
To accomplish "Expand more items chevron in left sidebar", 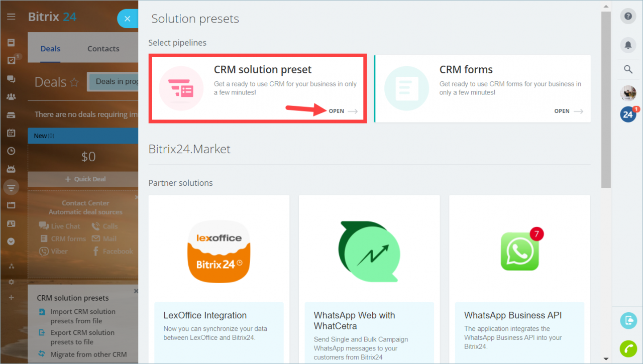I will click(x=11, y=241).
